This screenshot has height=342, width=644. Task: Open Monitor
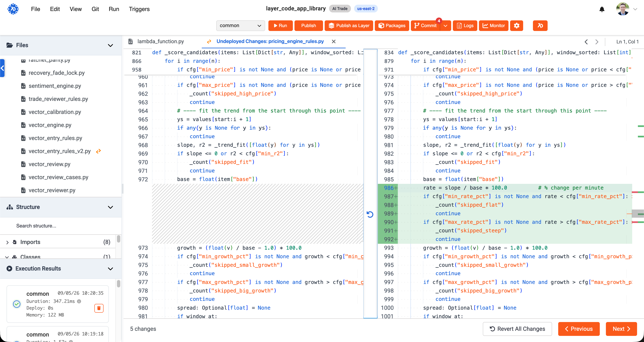pyautogui.click(x=494, y=25)
